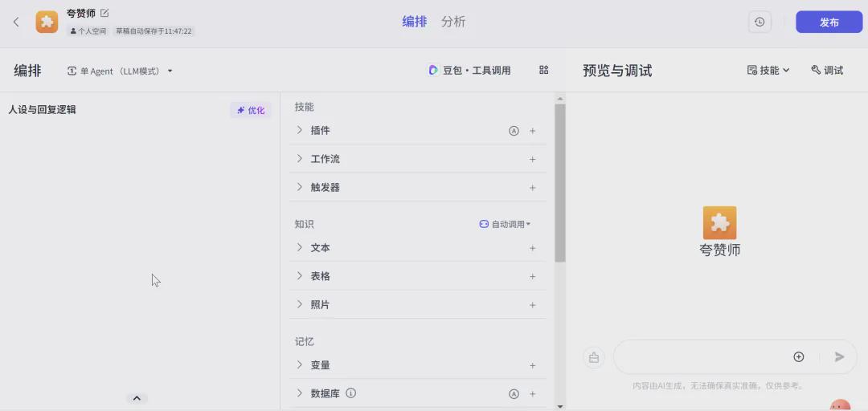Open the 技能 dropdown in preview panel

coord(768,71)
